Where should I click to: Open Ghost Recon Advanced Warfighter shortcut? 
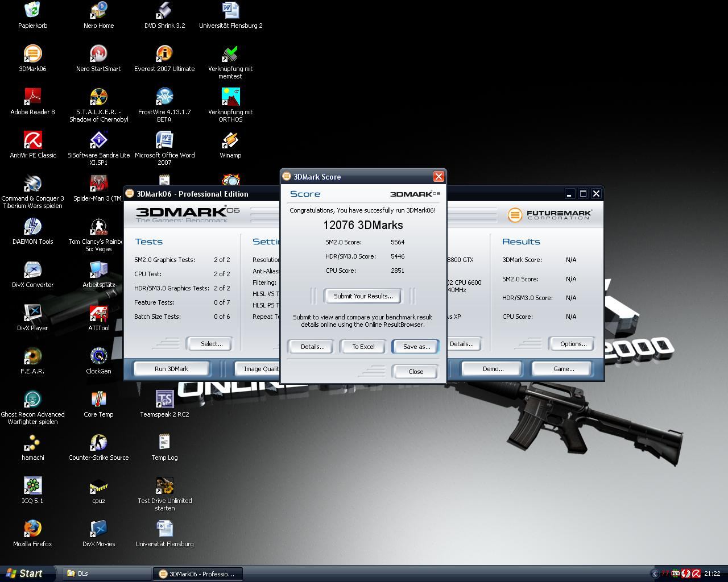[x=32, y=399]
